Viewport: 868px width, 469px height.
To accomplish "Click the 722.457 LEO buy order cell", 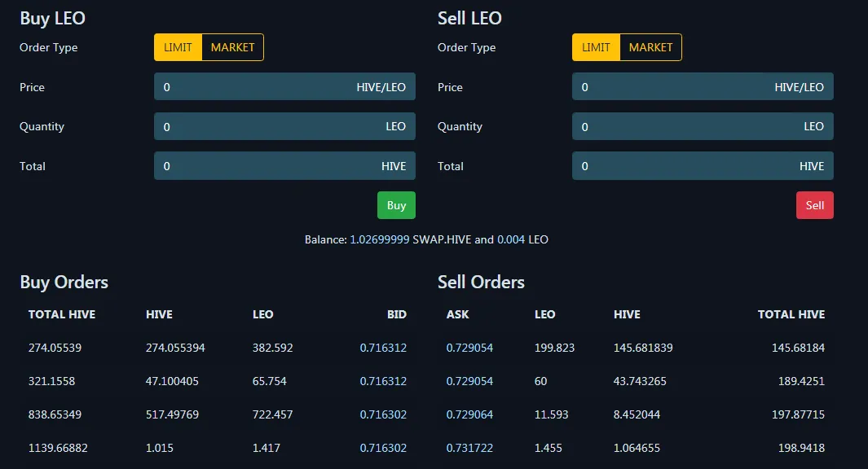I will (272, 414).
